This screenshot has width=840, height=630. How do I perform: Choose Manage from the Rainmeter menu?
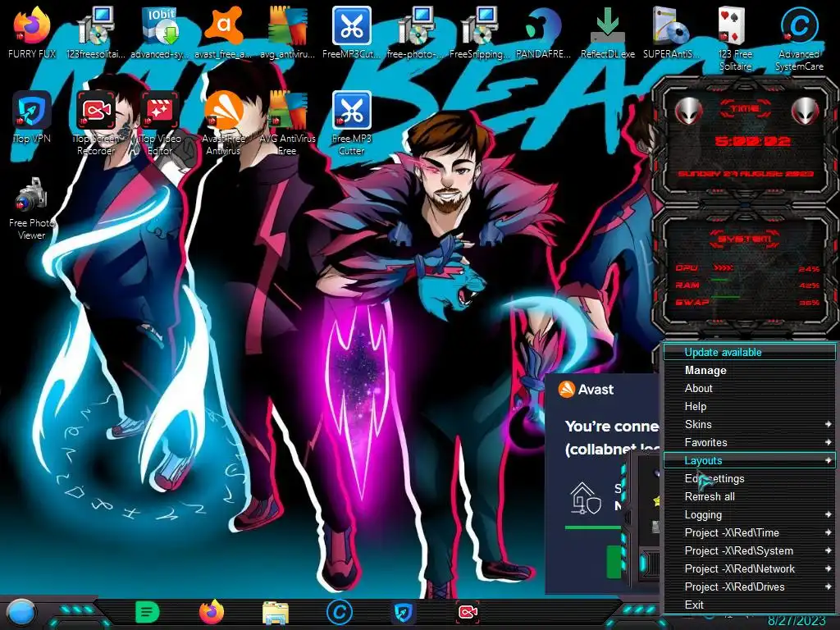pos(750,370)
